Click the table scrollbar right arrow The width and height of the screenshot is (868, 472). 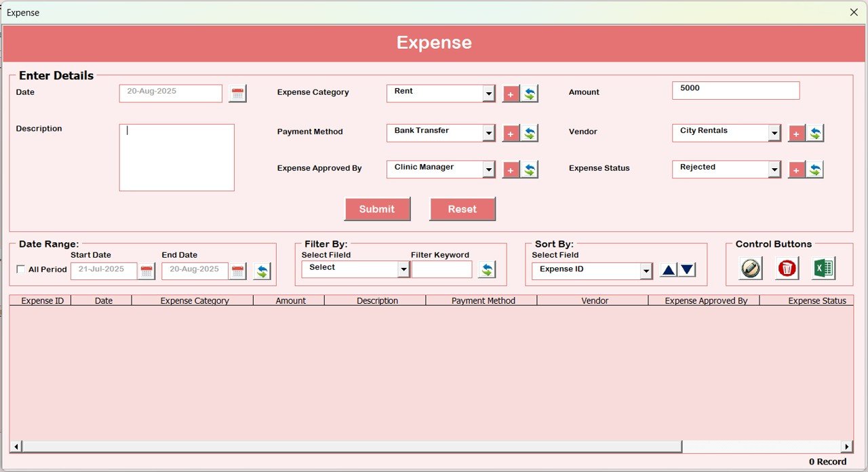click(846, 446)
